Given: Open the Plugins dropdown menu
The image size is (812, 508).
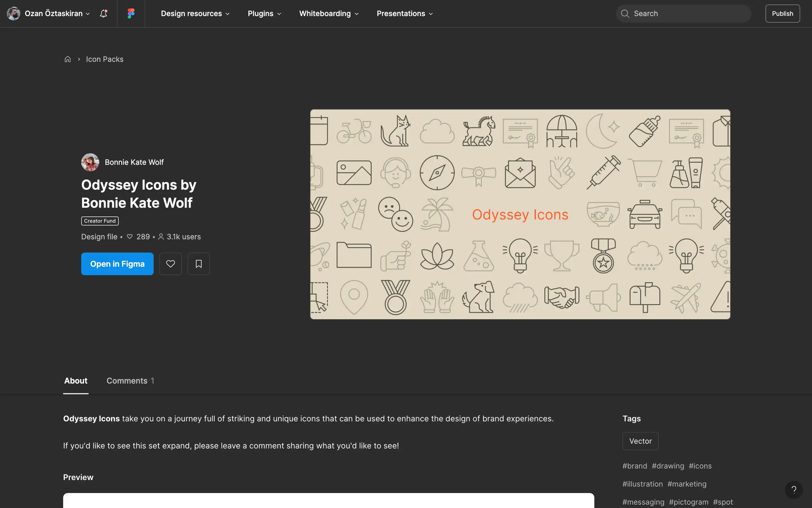Looking at the screenshot, I should (264, 14).
